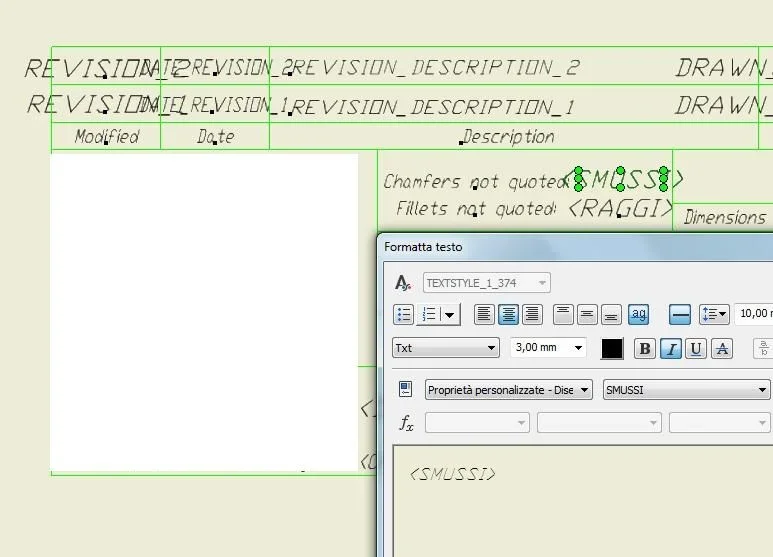
Task: Open the line spacing dropdown
Action: [x=714, y=314]
